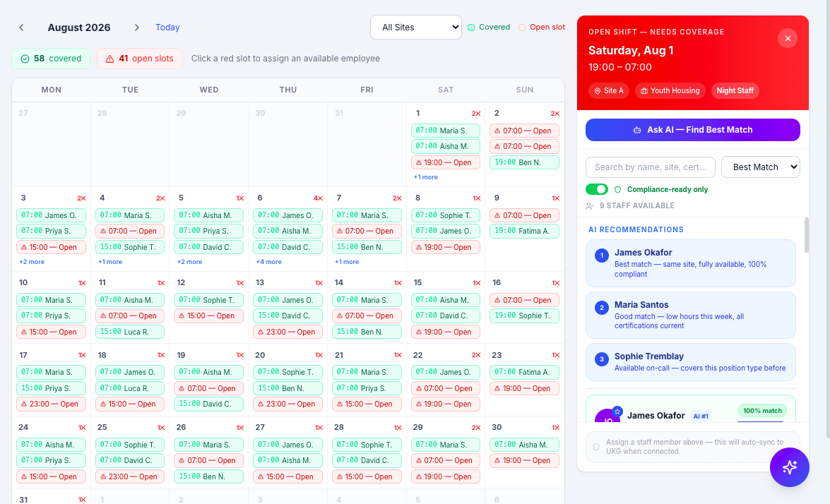
Task: Open the 07:00 open slot on August 26
Action: 208,461
